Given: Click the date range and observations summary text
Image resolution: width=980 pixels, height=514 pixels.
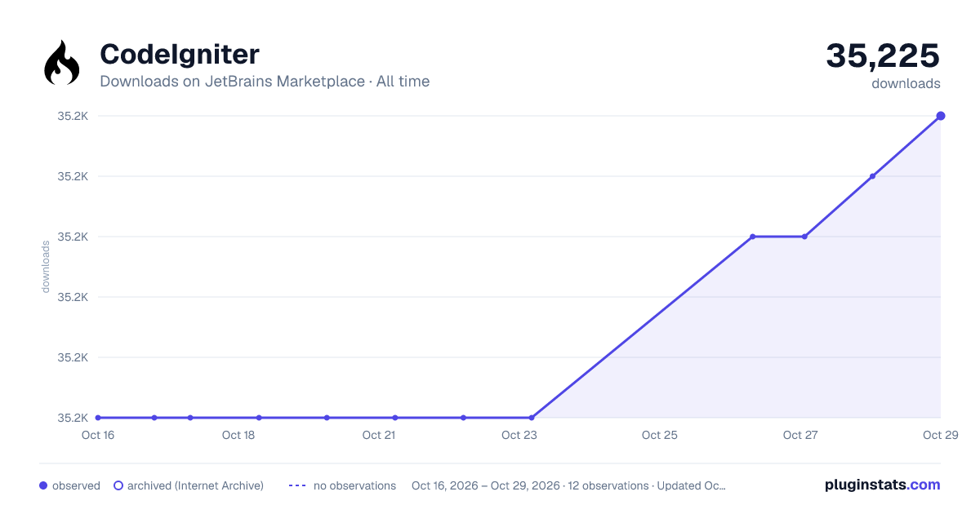Looking at the screenshot, I should [568, 485].
